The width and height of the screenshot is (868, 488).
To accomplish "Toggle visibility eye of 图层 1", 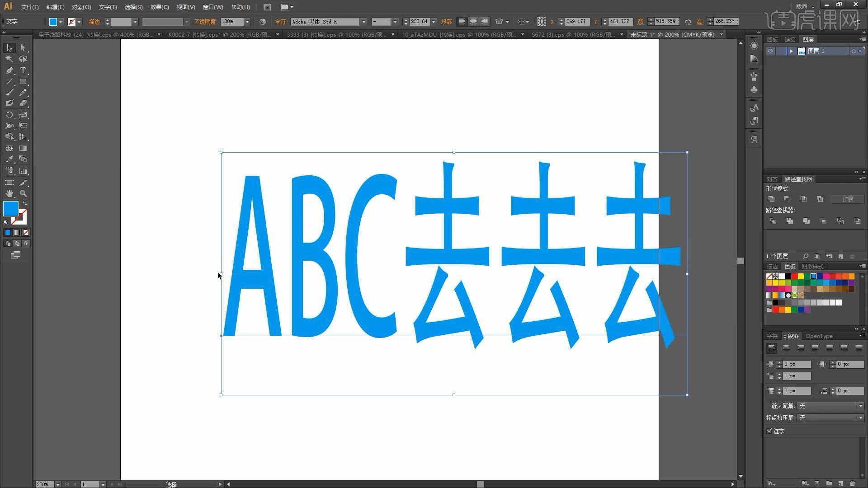I will 770,51.
